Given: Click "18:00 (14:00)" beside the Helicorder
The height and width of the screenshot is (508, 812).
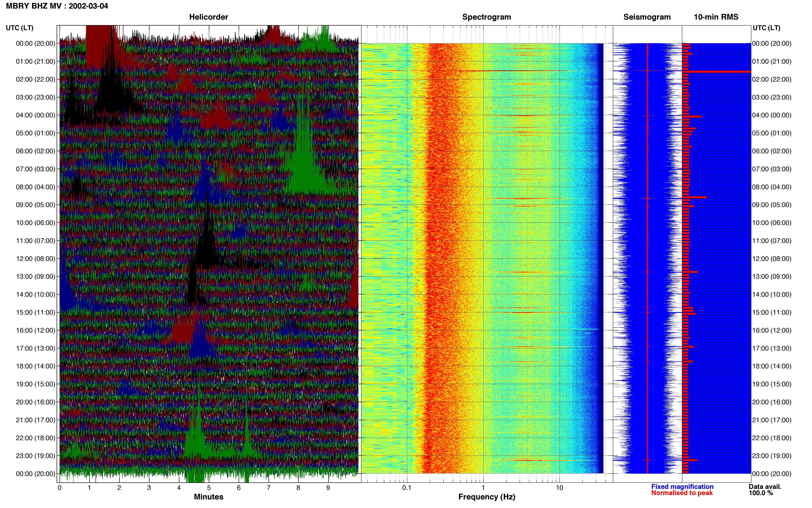Looking at the screenshot, I should click(x=36, y=366).
